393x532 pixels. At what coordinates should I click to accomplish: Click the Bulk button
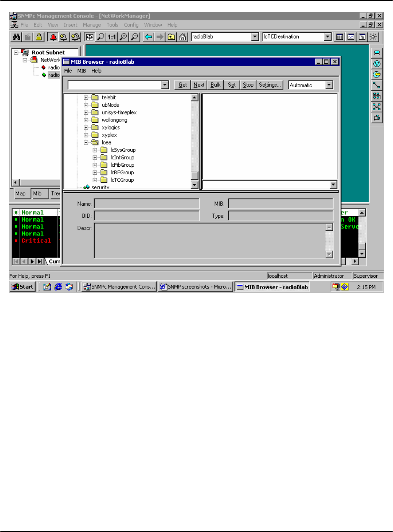pos(215,85)
